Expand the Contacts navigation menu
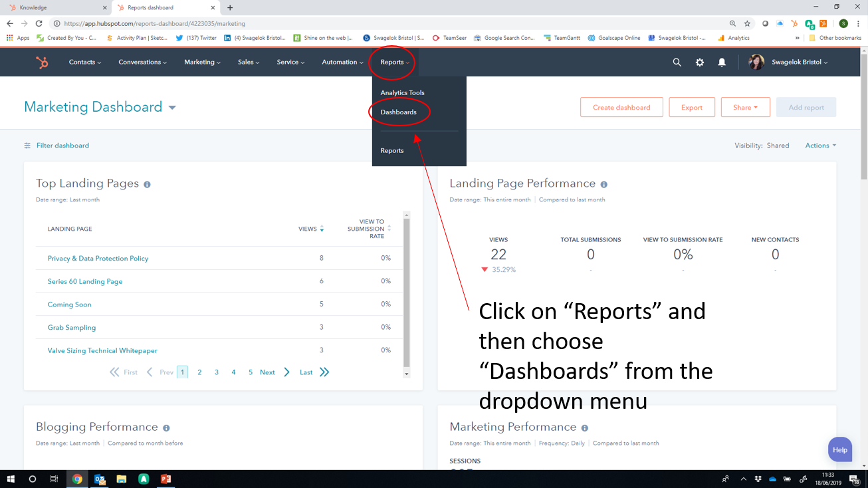This screenshot has width=868, height=488. click(85, 62)
